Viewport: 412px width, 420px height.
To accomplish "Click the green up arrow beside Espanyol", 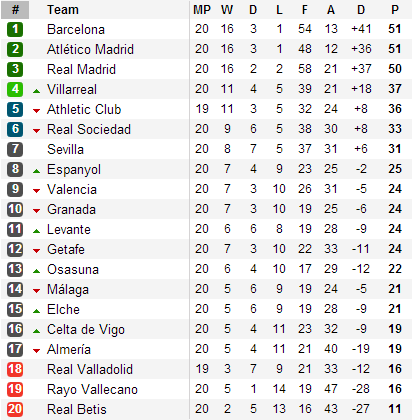I will click(37, 171).
